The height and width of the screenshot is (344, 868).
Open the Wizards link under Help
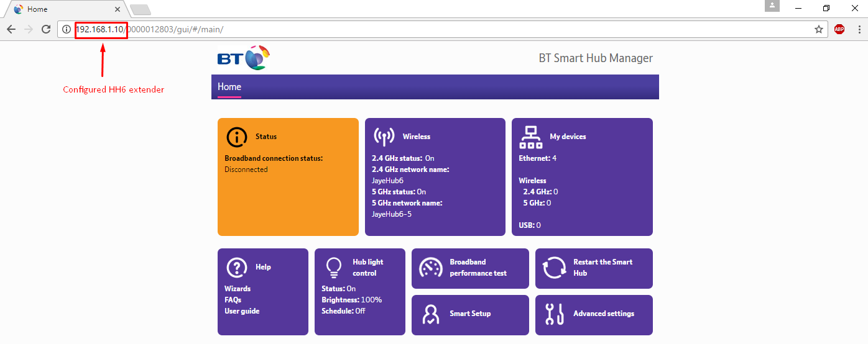238,289
